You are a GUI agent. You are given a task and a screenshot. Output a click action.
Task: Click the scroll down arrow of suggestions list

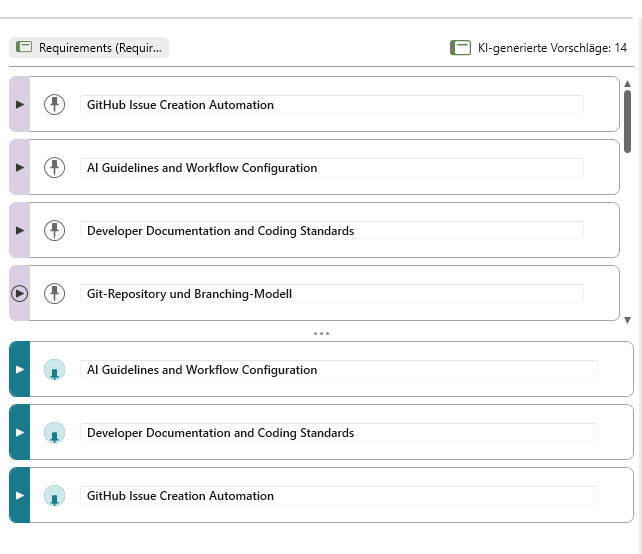(627, 320)
